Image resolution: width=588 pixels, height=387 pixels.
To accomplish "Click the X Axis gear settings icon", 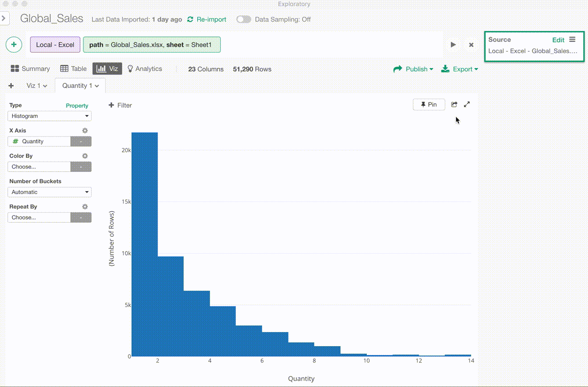I will 85,131.
